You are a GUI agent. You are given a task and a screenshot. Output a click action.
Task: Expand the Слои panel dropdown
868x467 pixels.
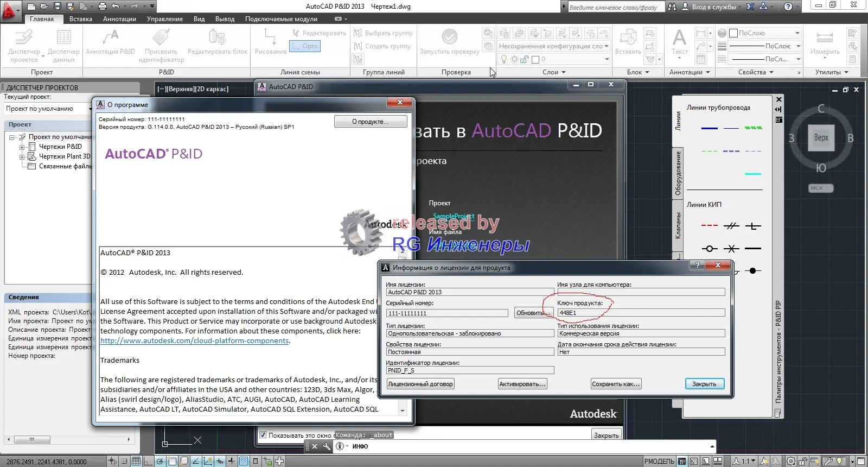pos(554,72)
